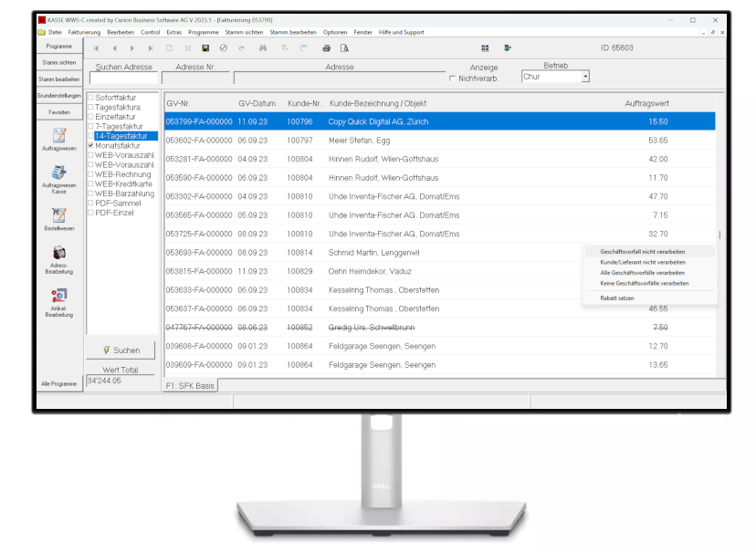This screenshot has height=554, width=756.
Task: Launch the Auftragswesen Kasse icon
Action: 58,173
